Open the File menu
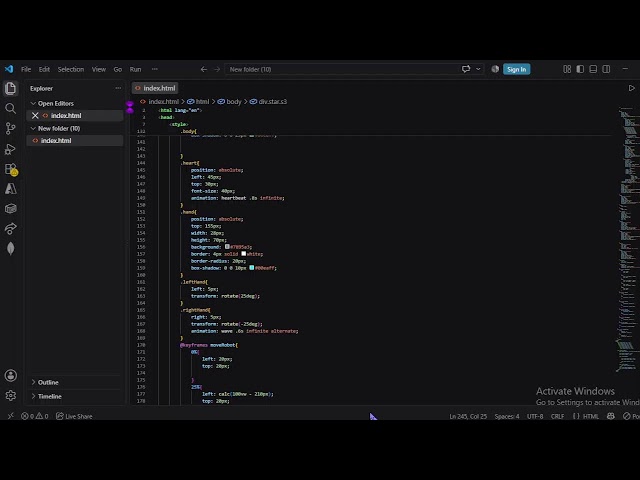The width and height of the screenshot is (640, 480). click(26, 69)
